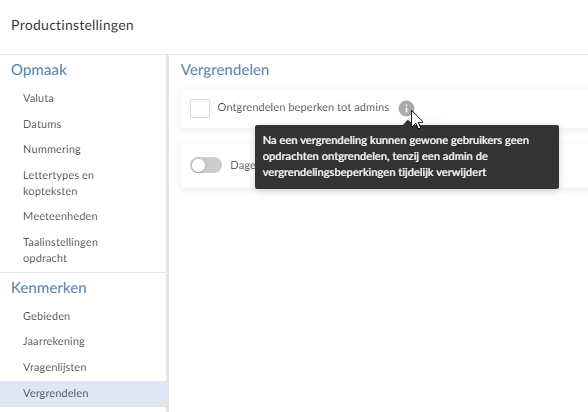The image size is (588, 412).
Task: Click the Productinstellingen page title
Action: coord(72,25)
